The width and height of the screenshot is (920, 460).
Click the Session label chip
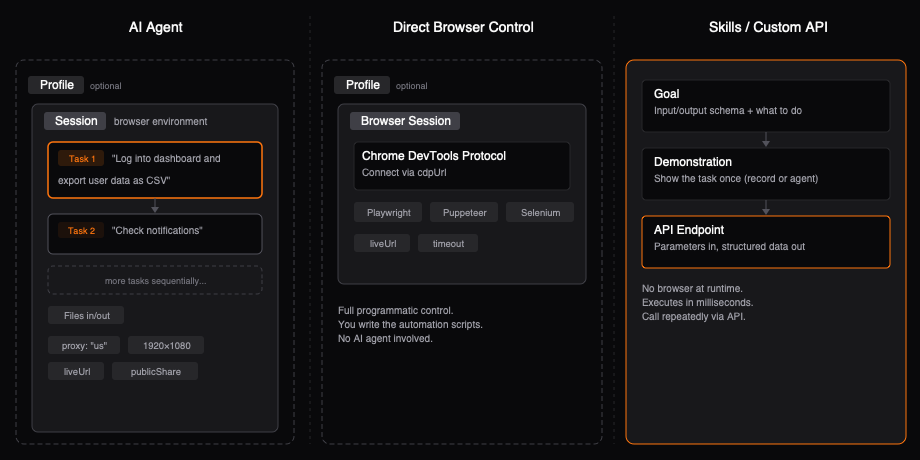pyautogui.click(x=75, y=121)
